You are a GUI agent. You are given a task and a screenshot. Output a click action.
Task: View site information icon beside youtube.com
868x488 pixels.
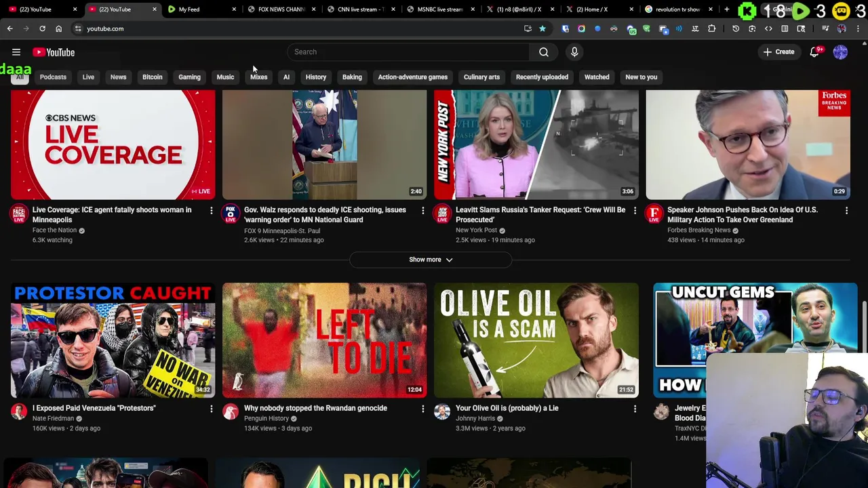(78, 28)
